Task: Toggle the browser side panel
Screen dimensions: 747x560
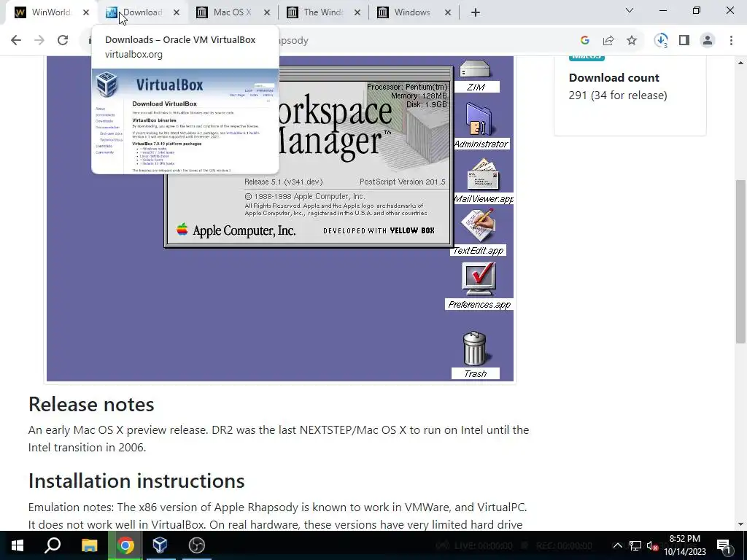Action: click(684, 41)
